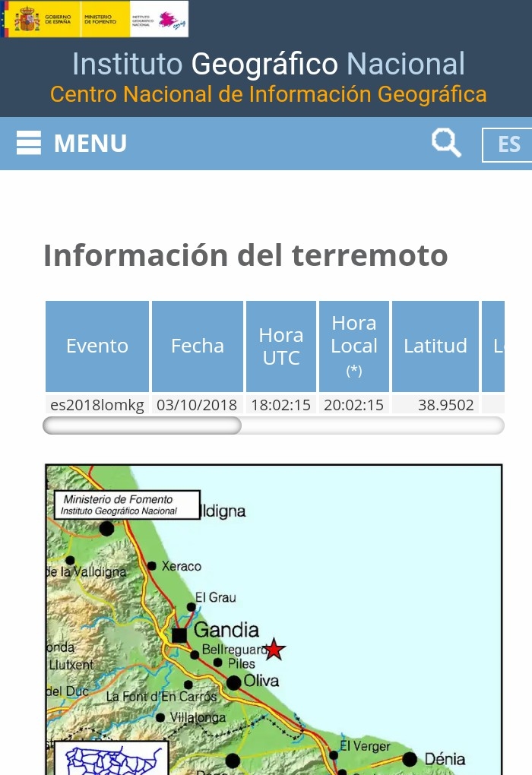Screen dimensions: 532x775
Task: Click the table's horizontal scrollbar thumb
Action: pyautogui.click(x=142, y=425)
